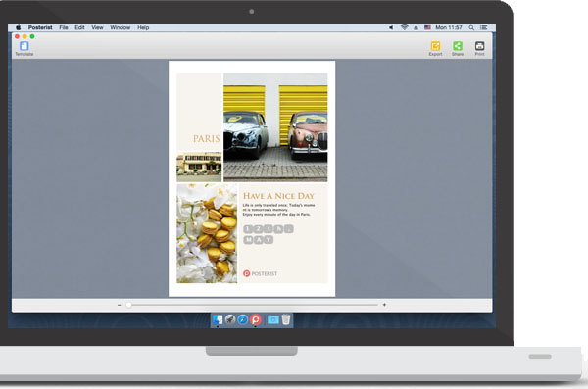Maximize the Posterist window
The width and height of the screenshot is (588, 389).
[32, 36]
